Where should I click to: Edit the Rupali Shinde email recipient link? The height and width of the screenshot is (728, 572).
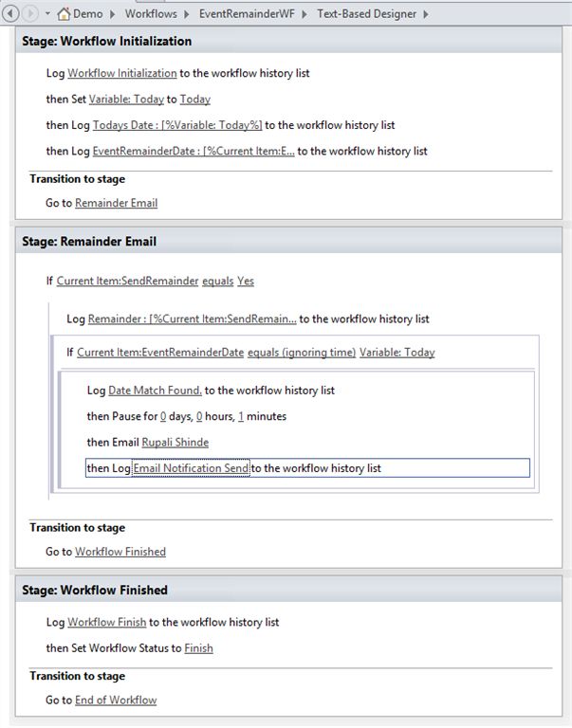click(x=175, y=442)
